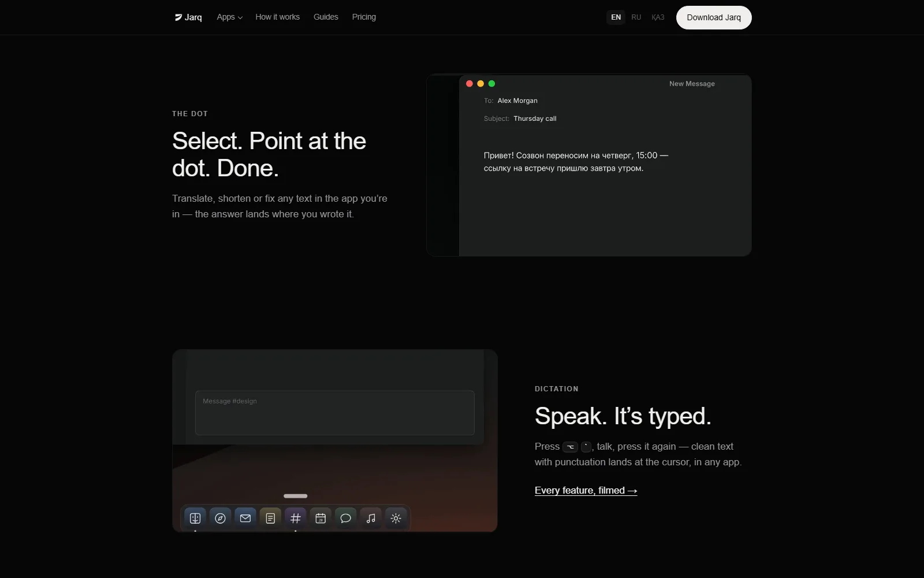This screenshot has height=578, width=924.
Task: Open the Finder icon in the mock dock
Action: point(195,518)
